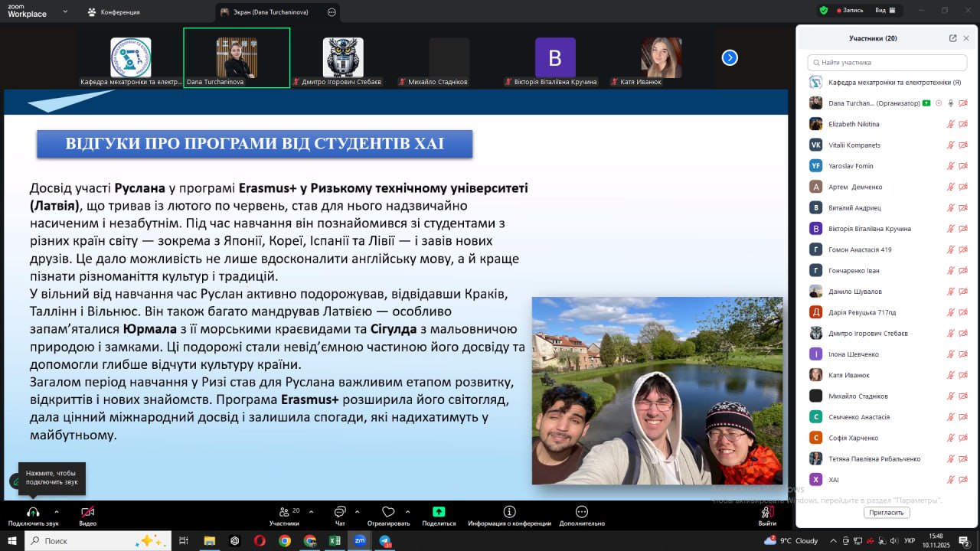Screen dimensions: 980x551
Task: Expand the arrow next to Подключить звук
Action: click(57, 511)
